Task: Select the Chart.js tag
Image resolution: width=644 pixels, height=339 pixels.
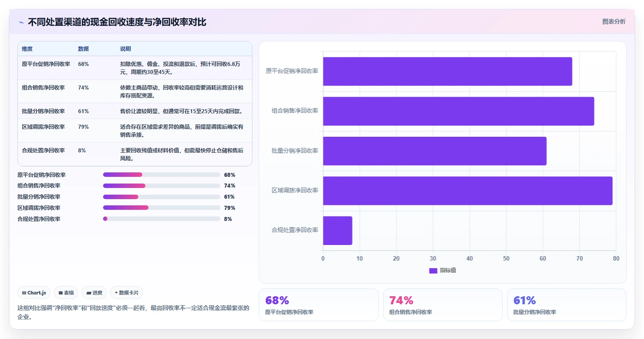Action: tap(34, 293)
